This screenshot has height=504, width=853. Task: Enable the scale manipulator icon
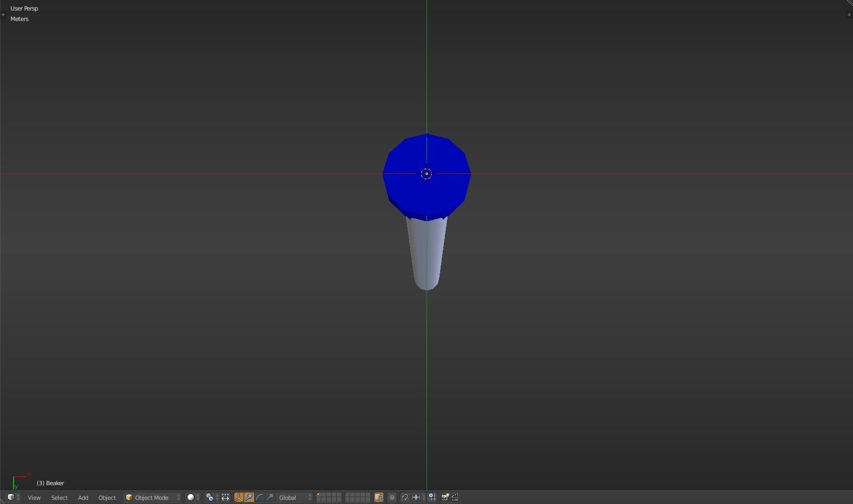(270, 497)
